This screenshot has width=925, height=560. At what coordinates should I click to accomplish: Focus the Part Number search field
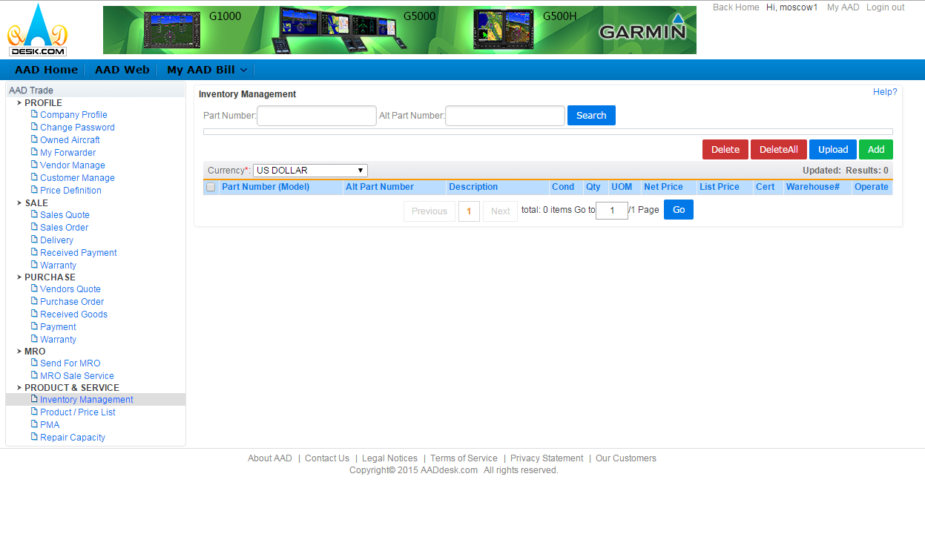tap(317, 116)
